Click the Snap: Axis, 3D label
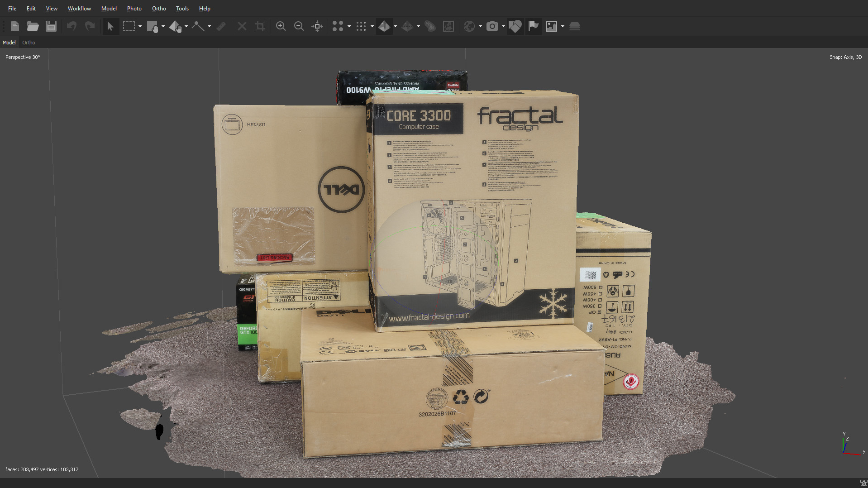Image resolution: width=868 pixels, height=488 pixels. pos(845,57)
